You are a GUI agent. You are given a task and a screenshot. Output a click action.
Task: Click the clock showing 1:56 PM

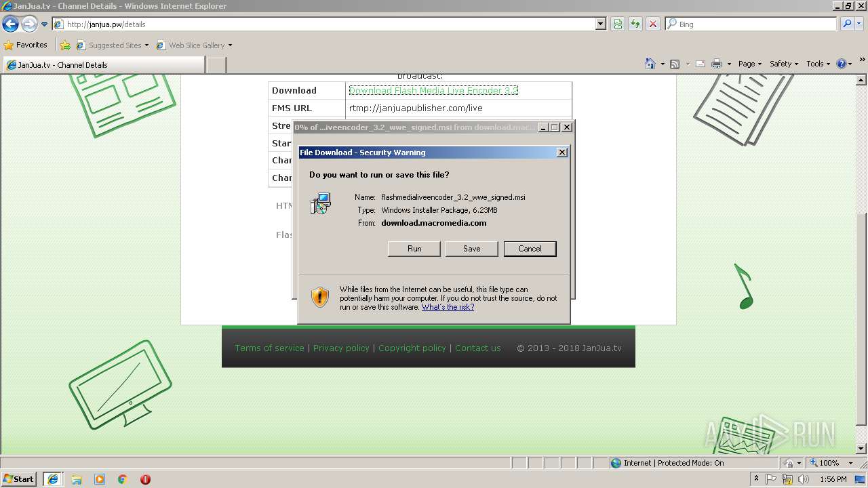pos(833,479)
